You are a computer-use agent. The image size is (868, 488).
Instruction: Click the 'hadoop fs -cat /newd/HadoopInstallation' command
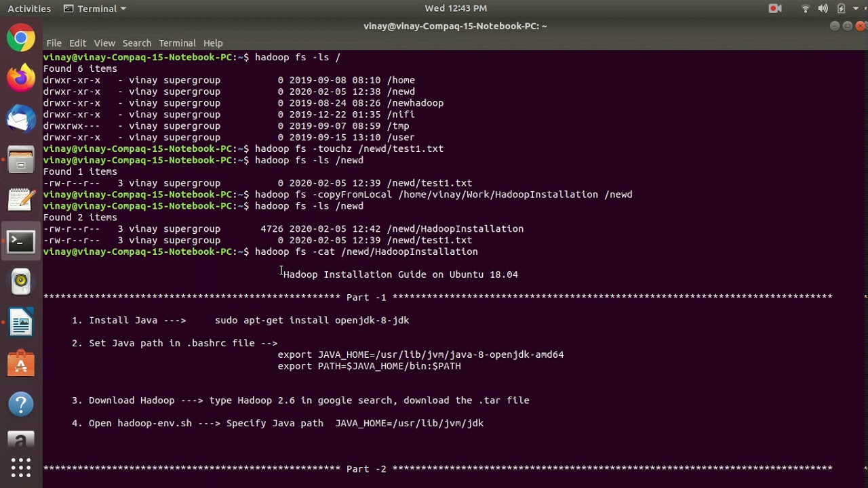(x=366, y=251)
